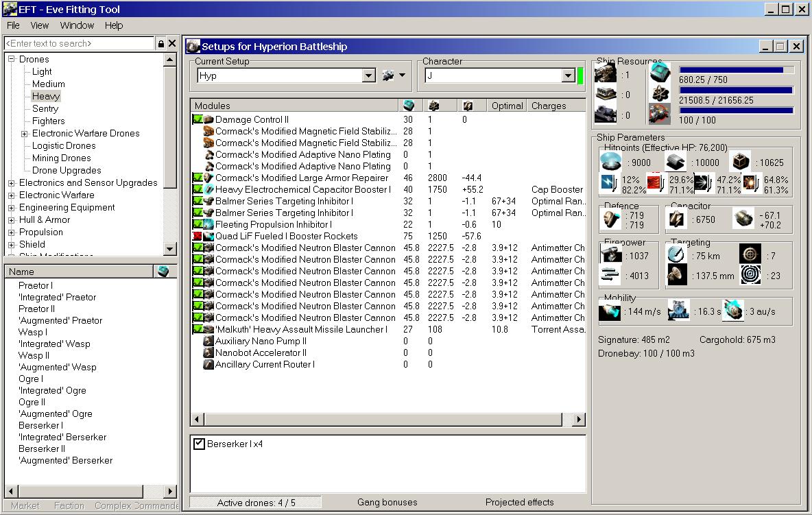Image resolution: width=812 pixels, height=515 pixels.
Task: Click the volley damage icon showing 4013
Action: click(611, 276)
